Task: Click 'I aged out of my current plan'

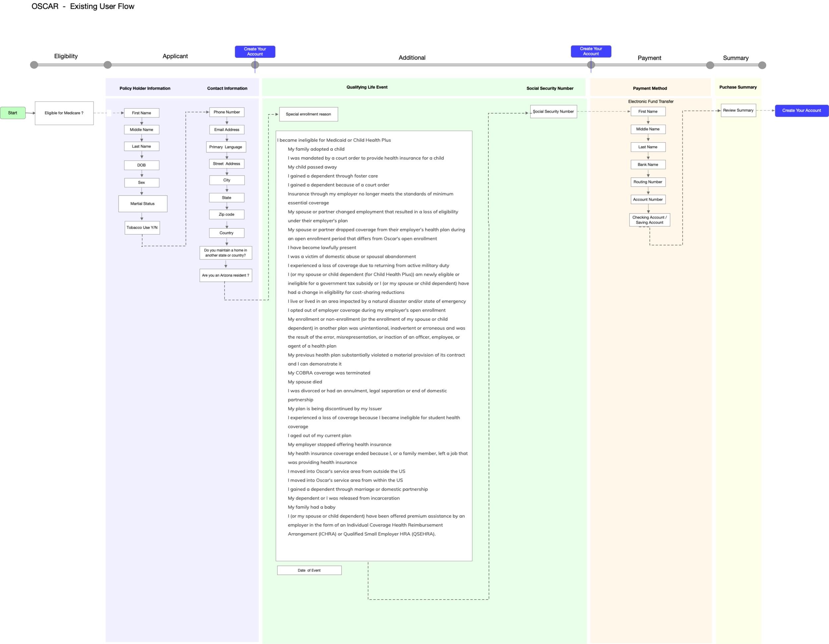Action: pyautogui.click(x=320, y=436)
